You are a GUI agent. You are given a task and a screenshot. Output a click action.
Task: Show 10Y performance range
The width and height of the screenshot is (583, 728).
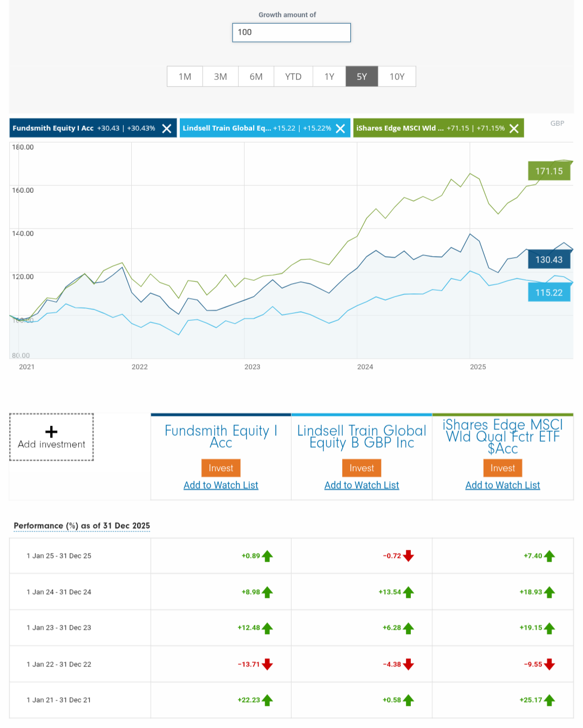pyautogui.click(x=397, y=77)
